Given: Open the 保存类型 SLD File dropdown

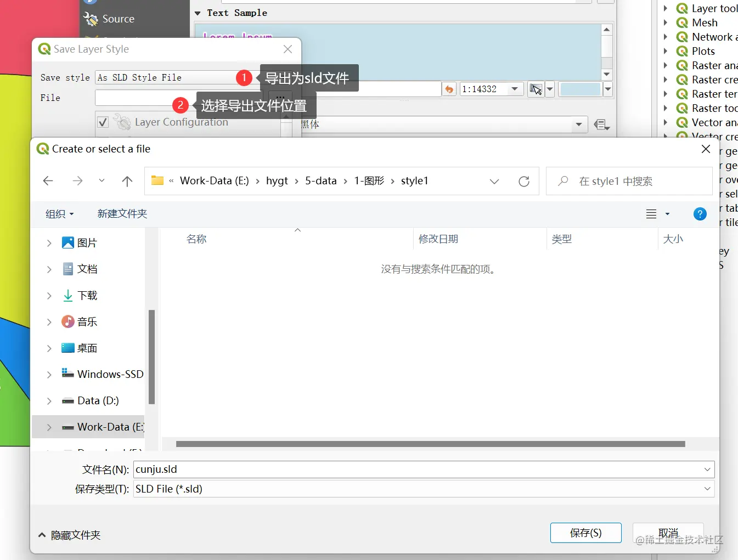Looking at the screenshot, I should click(424, 489).
